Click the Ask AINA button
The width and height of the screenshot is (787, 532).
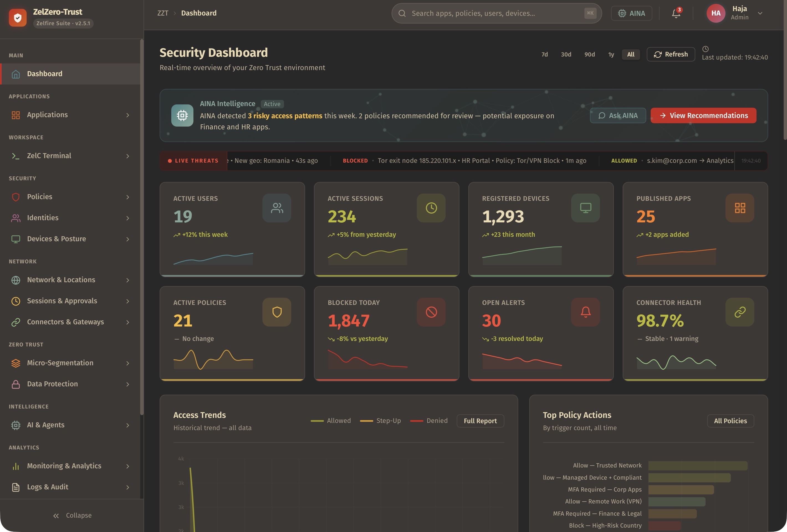point(618,115)
